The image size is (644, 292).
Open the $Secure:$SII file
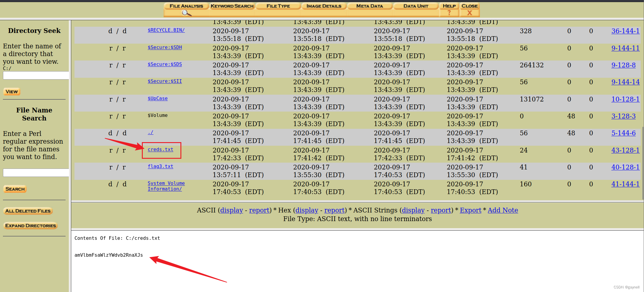point(165,81)
